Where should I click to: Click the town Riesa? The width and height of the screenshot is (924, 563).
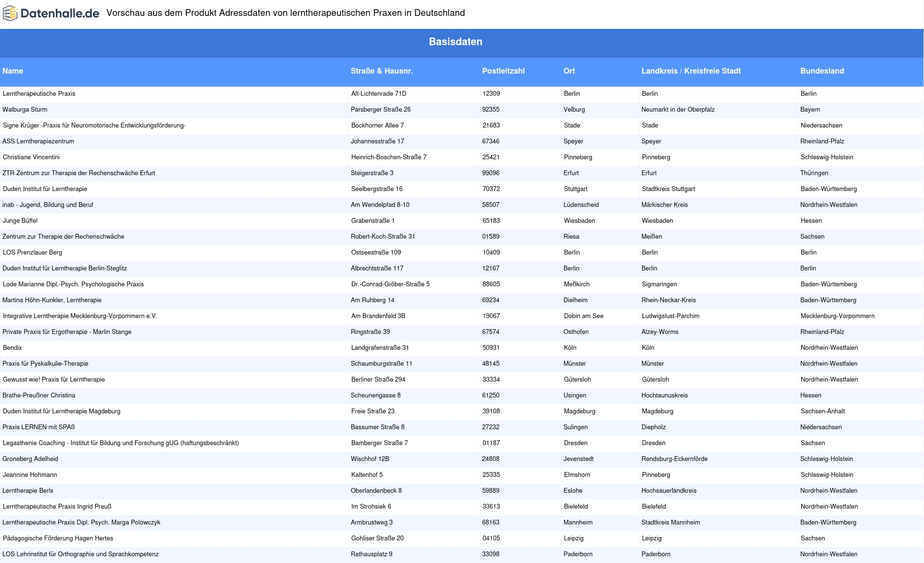pos(571,237)
